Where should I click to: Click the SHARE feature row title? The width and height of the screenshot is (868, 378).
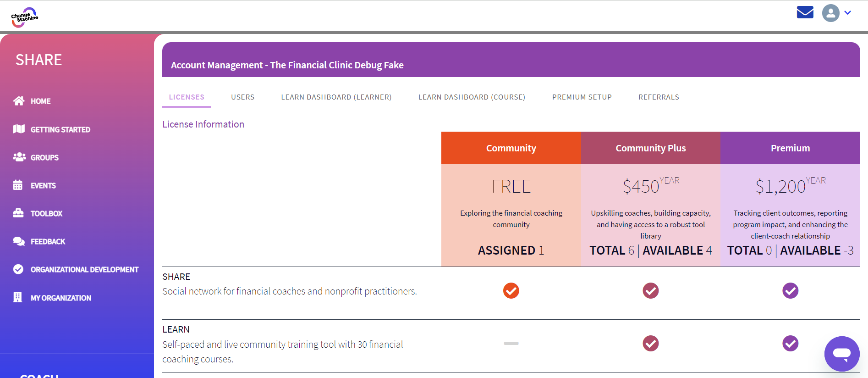pyautogui.click(x=176, y=277)
